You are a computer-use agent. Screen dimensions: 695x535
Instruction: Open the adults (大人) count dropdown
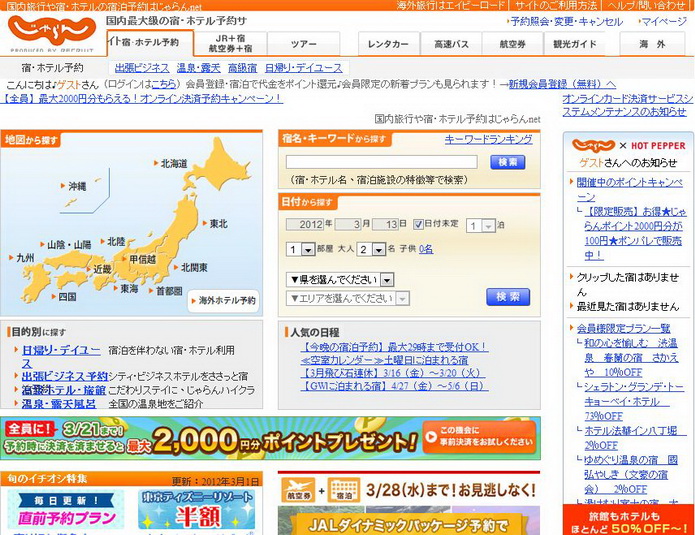pos(371,250)
